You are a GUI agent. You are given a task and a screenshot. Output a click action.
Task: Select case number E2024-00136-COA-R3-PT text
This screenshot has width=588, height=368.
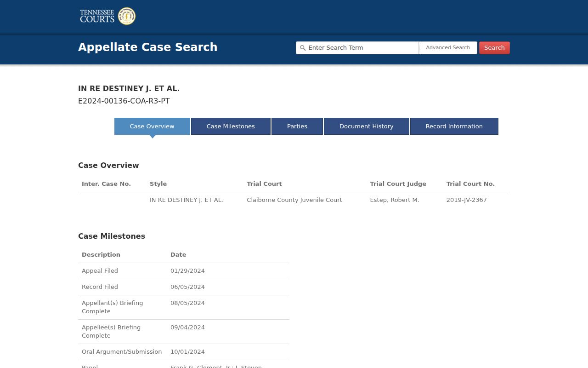coord(124,101)
